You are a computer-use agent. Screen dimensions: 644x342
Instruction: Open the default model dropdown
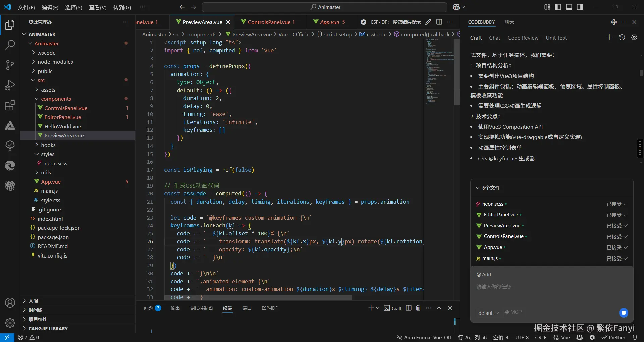point(489,313)
